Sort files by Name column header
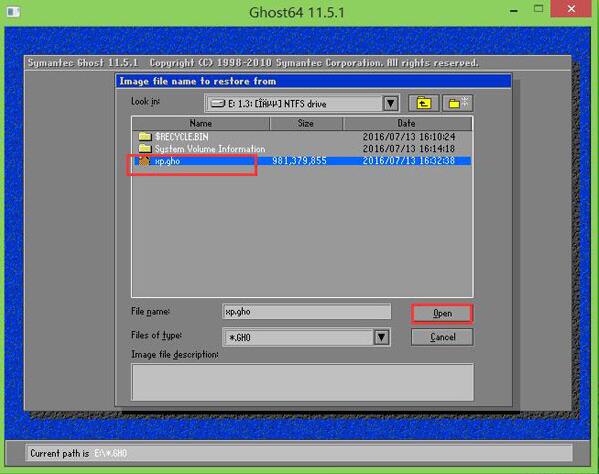 tap(201, 123)
